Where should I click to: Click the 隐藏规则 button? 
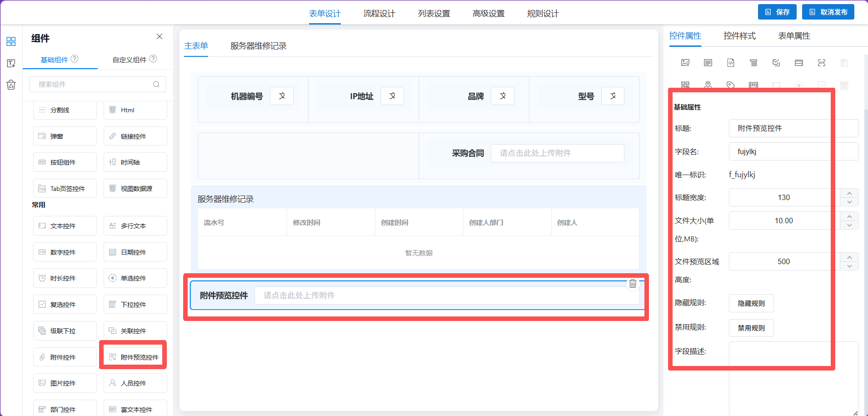pos(751,303)
